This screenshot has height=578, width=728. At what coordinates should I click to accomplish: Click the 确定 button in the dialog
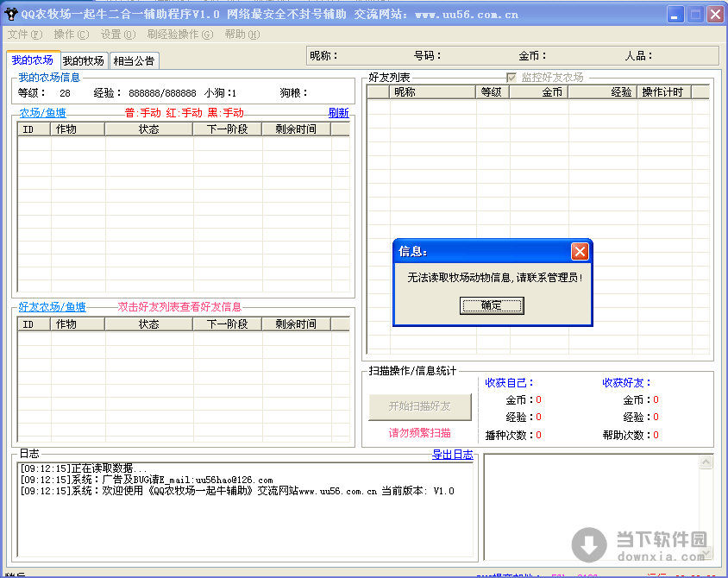[x=492, y=305]
